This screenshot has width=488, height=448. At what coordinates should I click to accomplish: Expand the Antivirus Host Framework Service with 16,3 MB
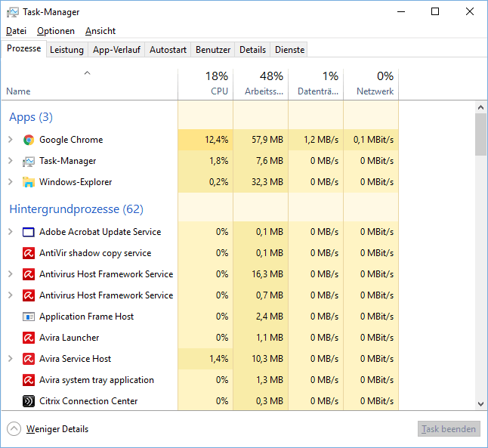[11, 274]
